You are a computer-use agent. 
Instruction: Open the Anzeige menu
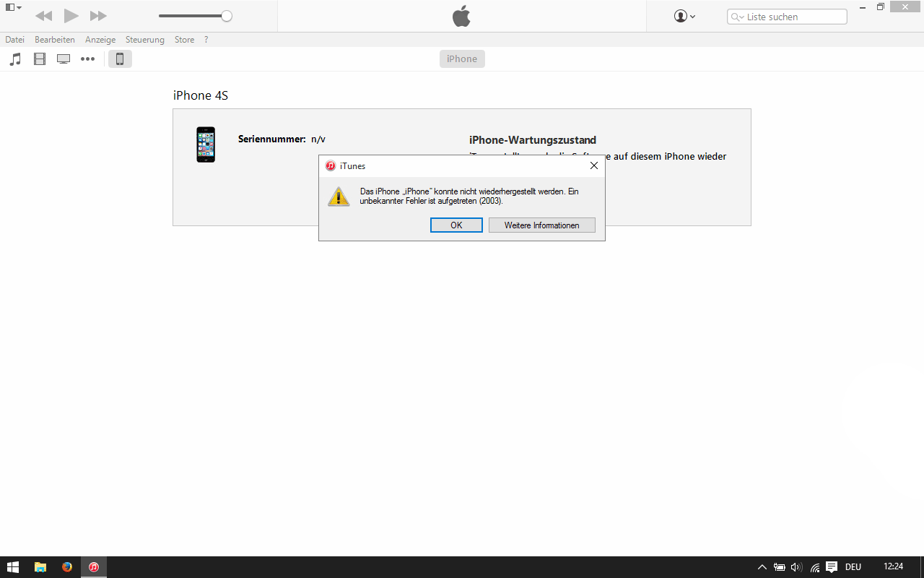click(x=100, y=40)
